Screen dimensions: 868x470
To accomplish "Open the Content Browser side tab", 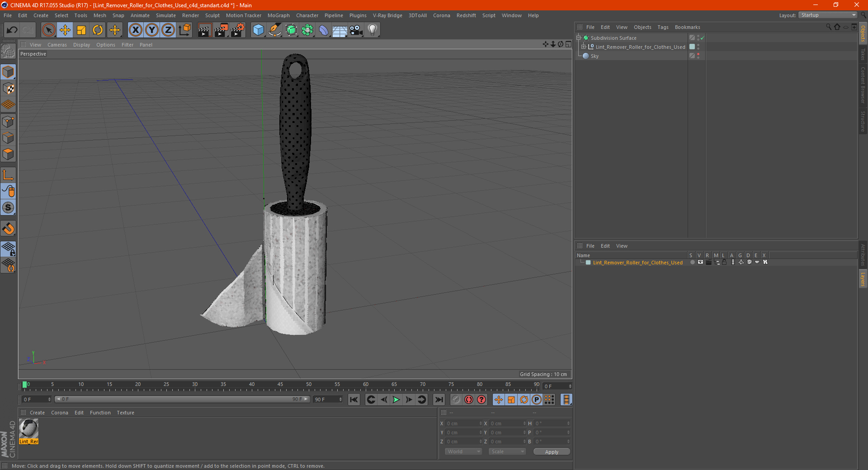I will (863, 85).
